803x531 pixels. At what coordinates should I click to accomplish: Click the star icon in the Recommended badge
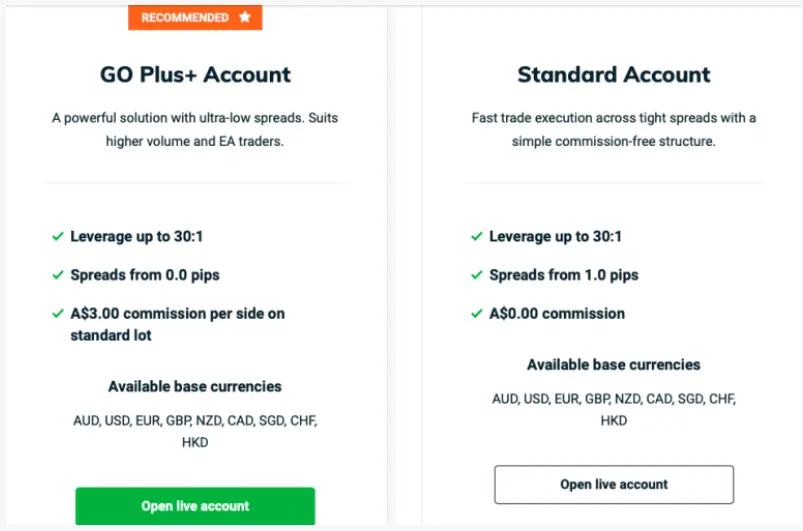245,17
